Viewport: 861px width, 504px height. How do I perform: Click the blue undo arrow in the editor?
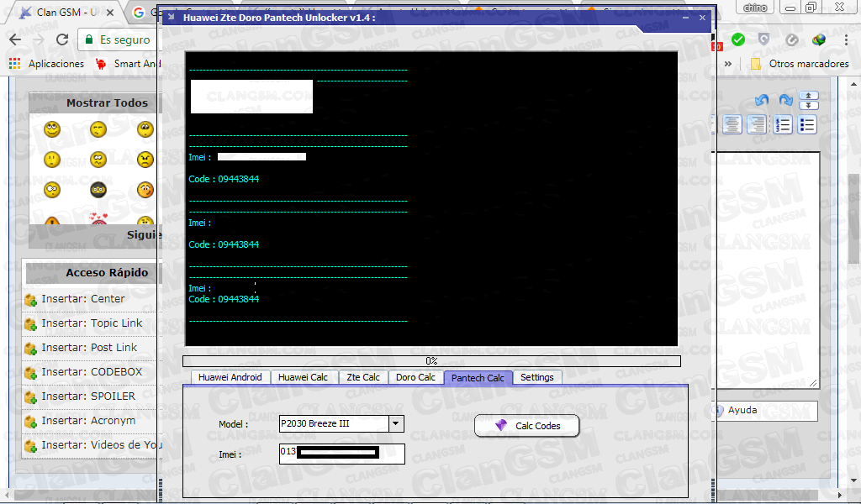(762, 100)
